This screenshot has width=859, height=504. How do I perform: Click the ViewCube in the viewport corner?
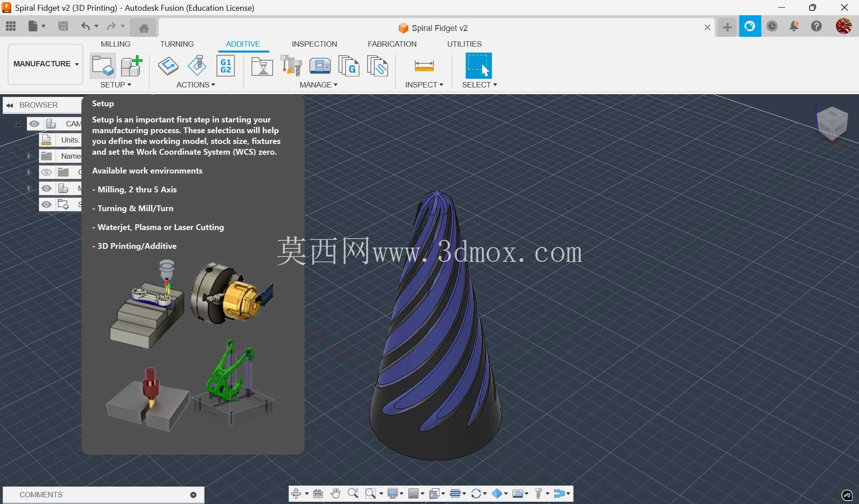(832, 123)
